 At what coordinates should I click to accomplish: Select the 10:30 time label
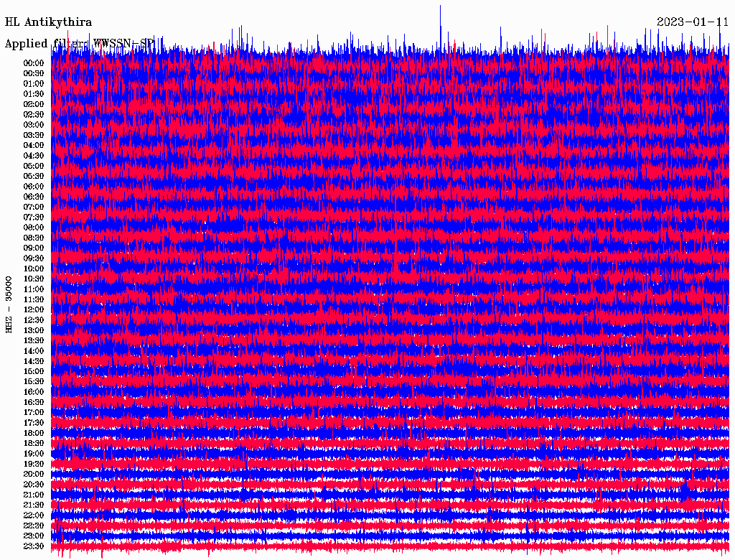[34, 279]
